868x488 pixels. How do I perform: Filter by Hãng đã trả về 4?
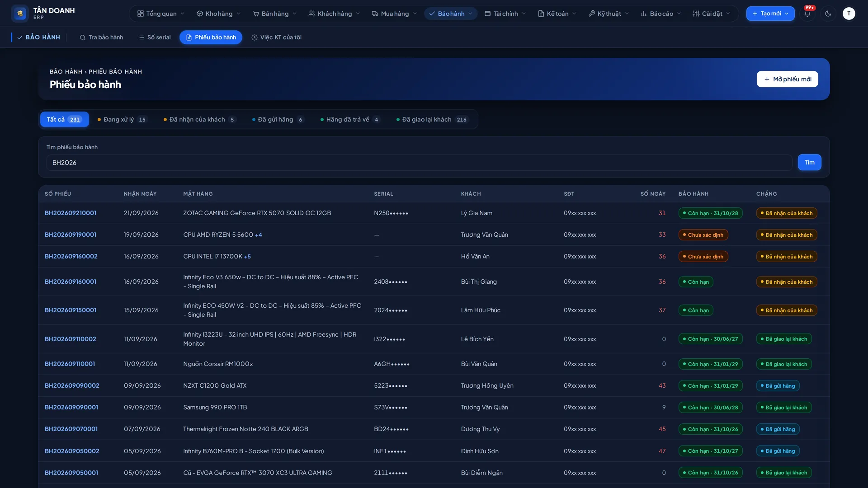point(350,119)
